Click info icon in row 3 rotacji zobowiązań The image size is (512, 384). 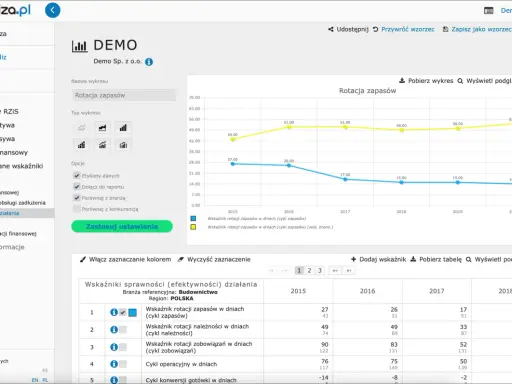(114, 347)
